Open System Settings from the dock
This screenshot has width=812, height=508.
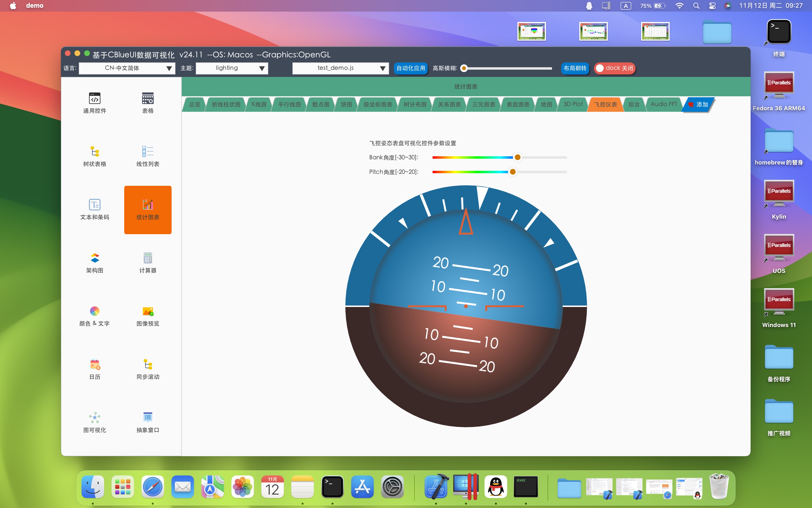point(392,486)
